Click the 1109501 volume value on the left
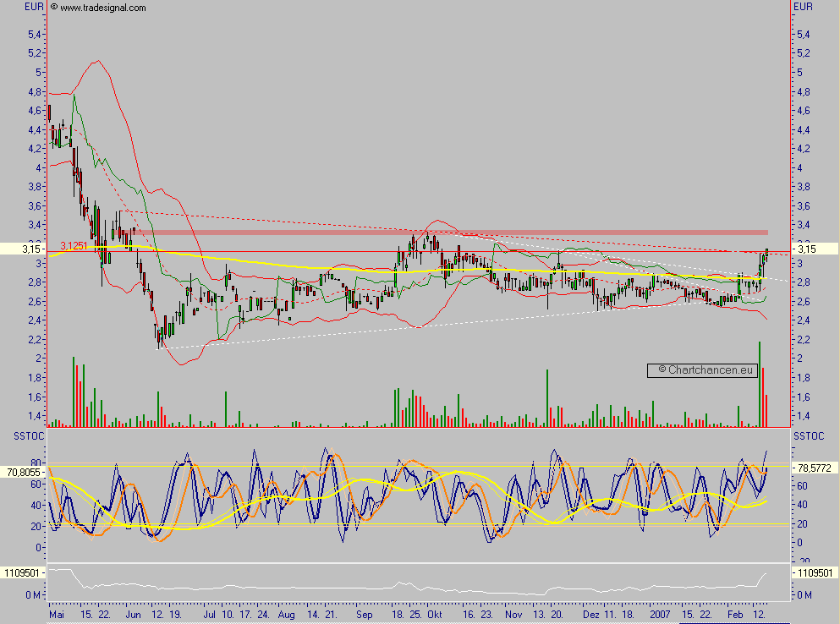Viewport: 840px width, 624px height. click(x=23, y=573)
